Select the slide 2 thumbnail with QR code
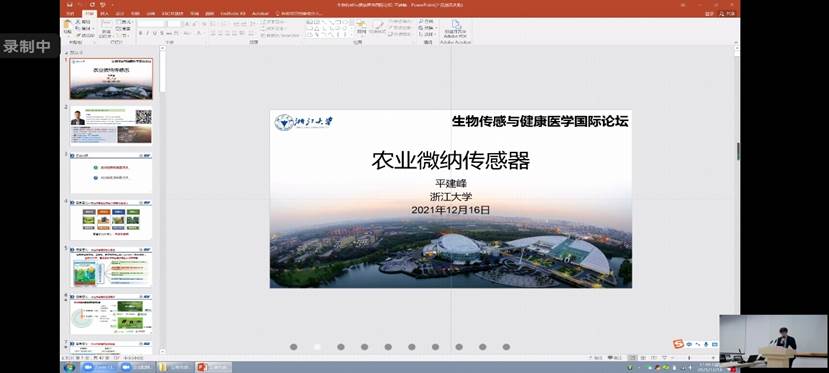This screenshot has height=373, width=829. point(111,125)
